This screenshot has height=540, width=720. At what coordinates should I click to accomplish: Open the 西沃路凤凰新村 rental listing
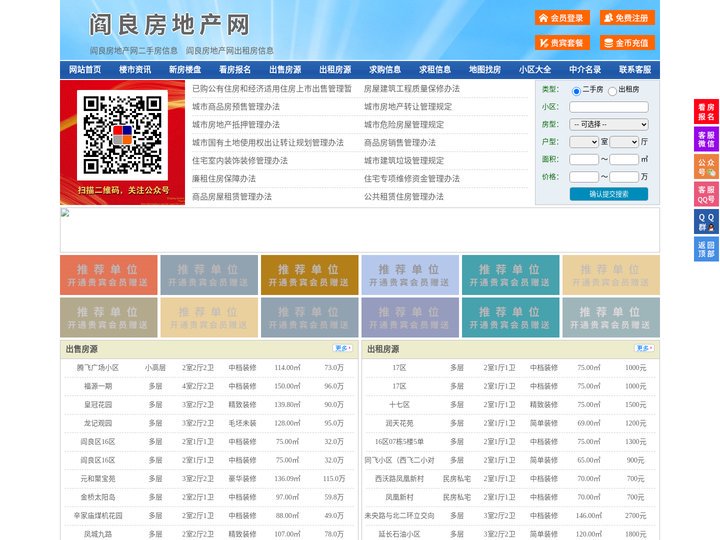399,478
